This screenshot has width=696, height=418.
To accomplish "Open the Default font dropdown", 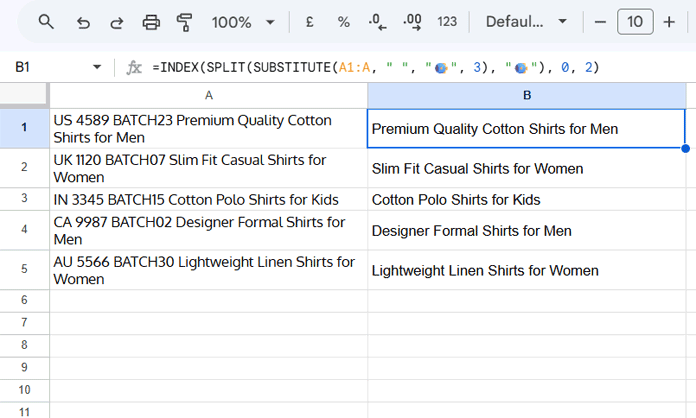I will [x=526, y=21].
